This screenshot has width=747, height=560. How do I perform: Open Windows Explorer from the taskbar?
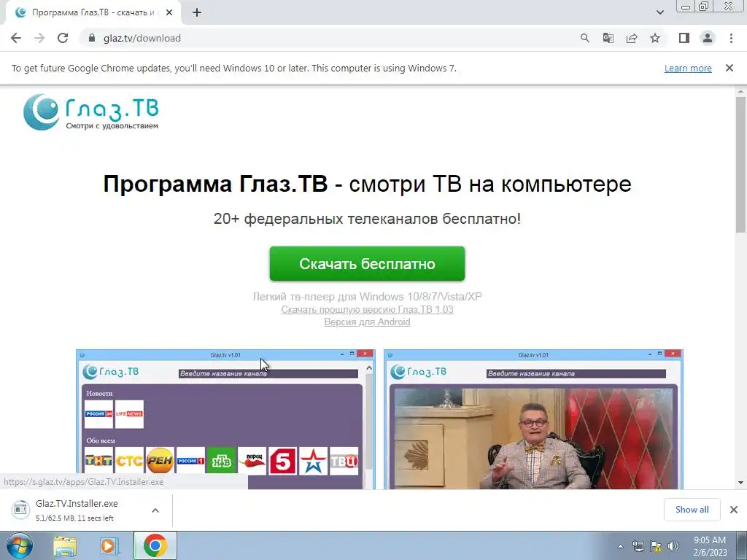point(65,545)
